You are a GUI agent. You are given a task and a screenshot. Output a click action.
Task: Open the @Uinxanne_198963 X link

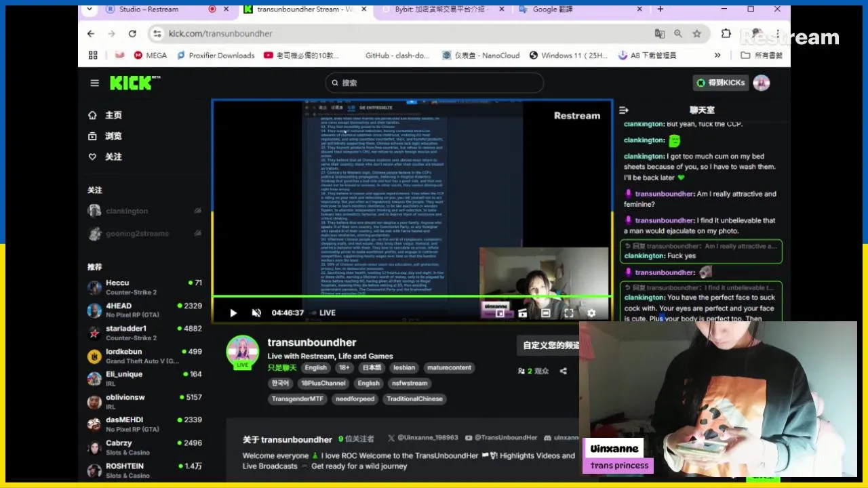(423, 438)
